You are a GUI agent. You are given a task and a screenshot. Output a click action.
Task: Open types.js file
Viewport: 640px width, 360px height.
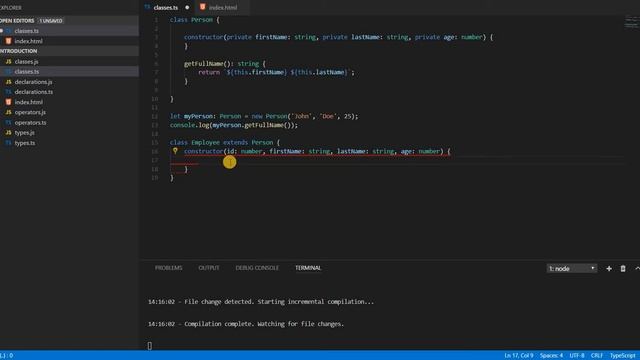coord(24,133)
